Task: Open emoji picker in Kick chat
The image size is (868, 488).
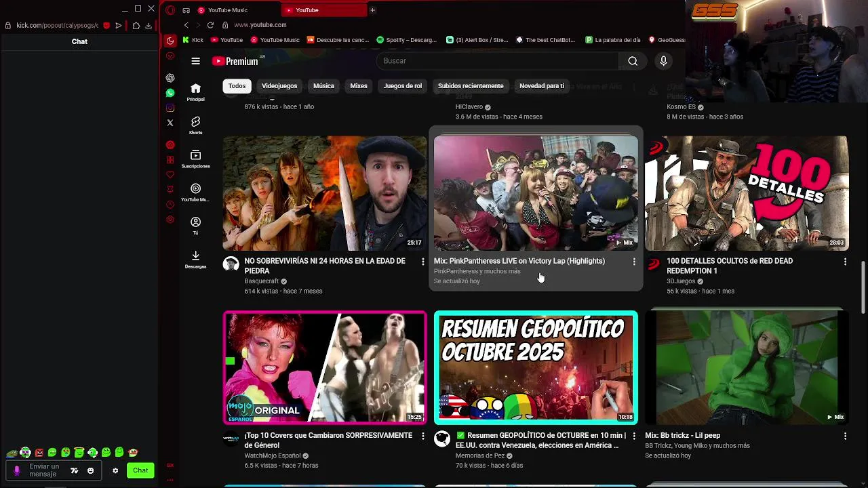Action: point(90,470)
